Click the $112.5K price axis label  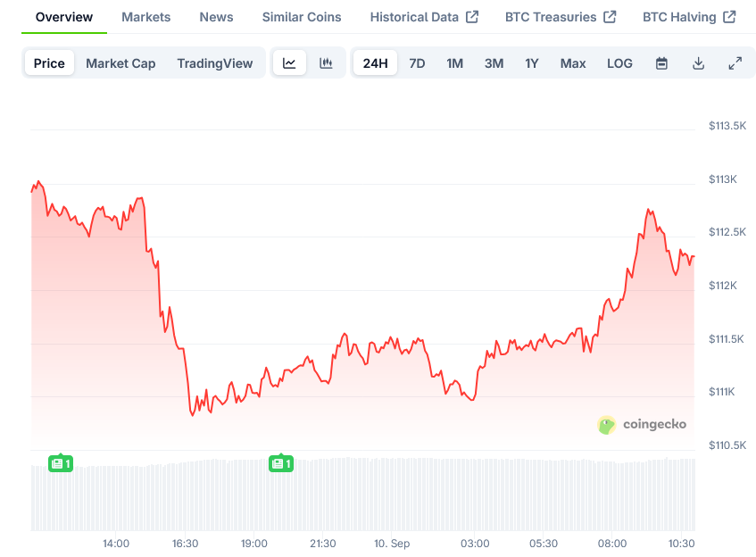pyautogui.click(x=727, y=232)
